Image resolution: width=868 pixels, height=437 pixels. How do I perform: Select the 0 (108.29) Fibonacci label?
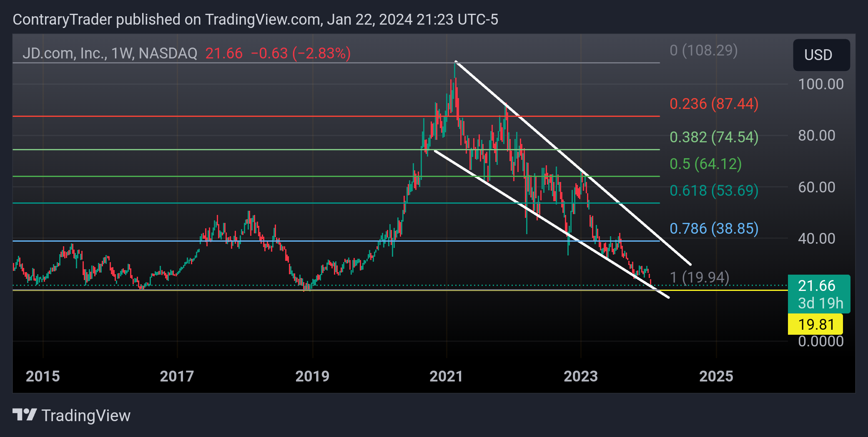pos(704,51)
